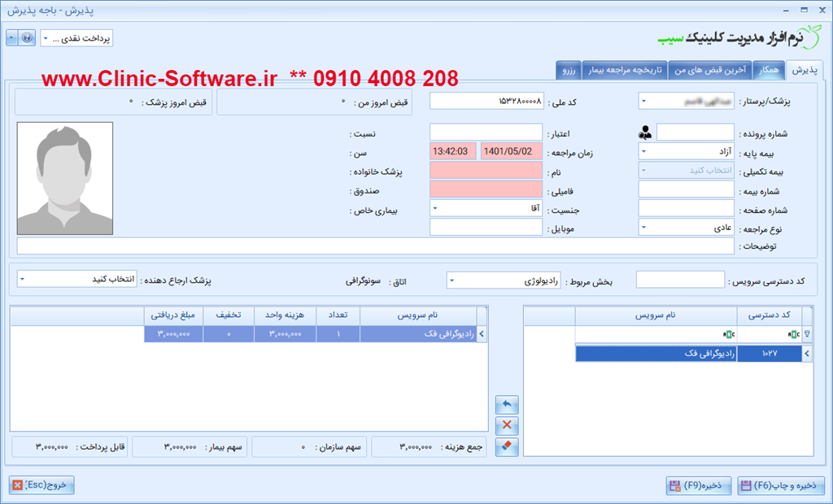Image resolution: width=833 pixels, height=504 pixels.
Task: Click the help icon on the top-left toolbar
Action: 28,37
